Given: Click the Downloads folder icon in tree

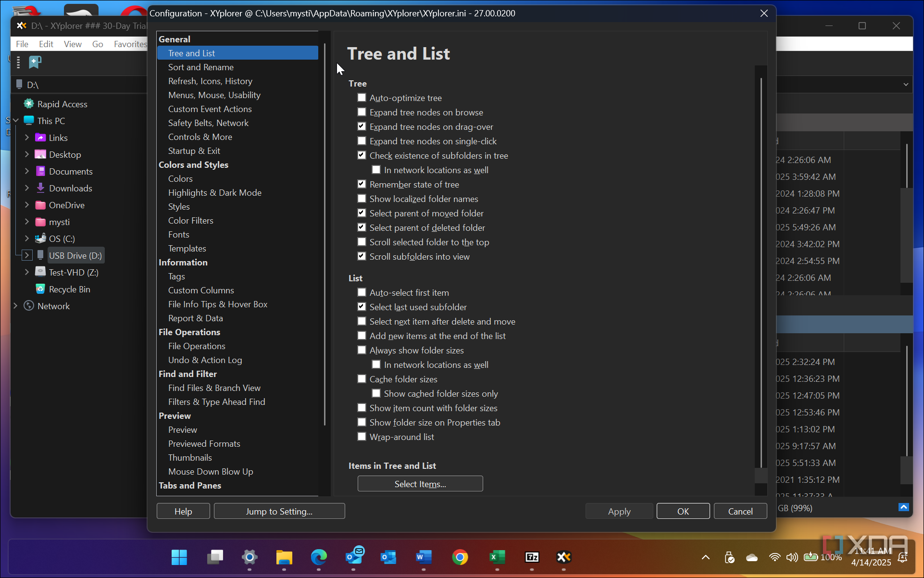Looking at the screenshot, I should tap(41, 188).
